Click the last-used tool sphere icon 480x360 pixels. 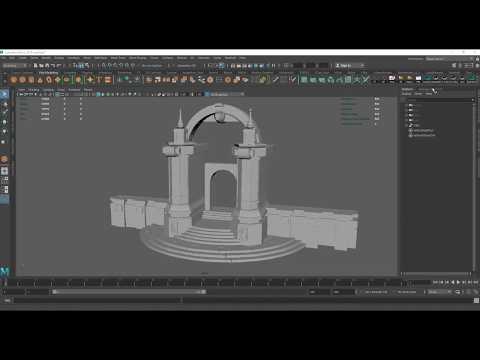[5, 159]
